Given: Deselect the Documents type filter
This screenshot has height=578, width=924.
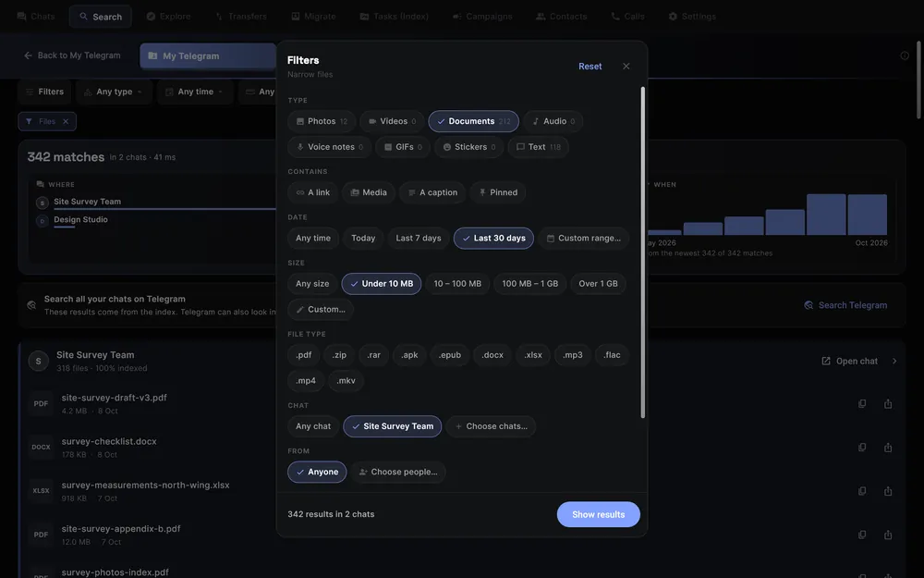Looking at the screenshot, I should coord(473,121).
